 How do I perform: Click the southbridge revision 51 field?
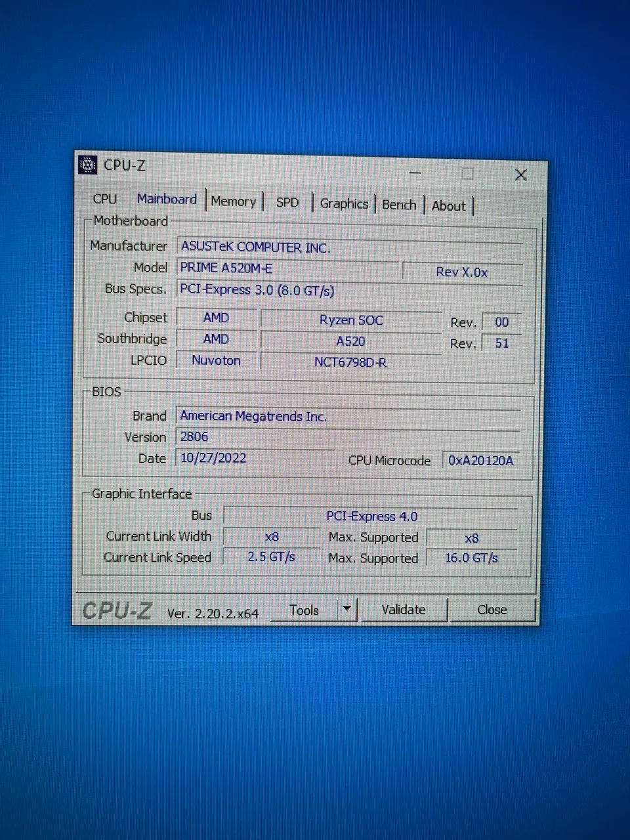click(502, 343)
